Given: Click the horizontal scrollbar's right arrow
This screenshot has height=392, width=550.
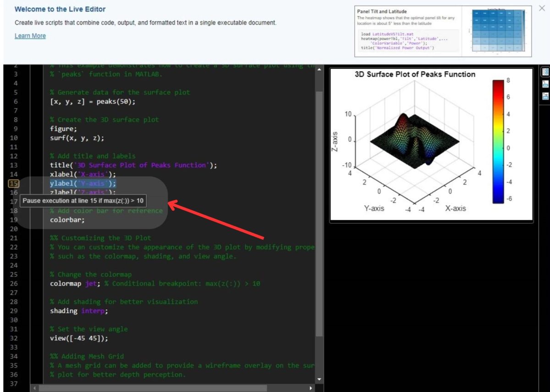Looking at the screenshot, I should [x=312, y=388].
